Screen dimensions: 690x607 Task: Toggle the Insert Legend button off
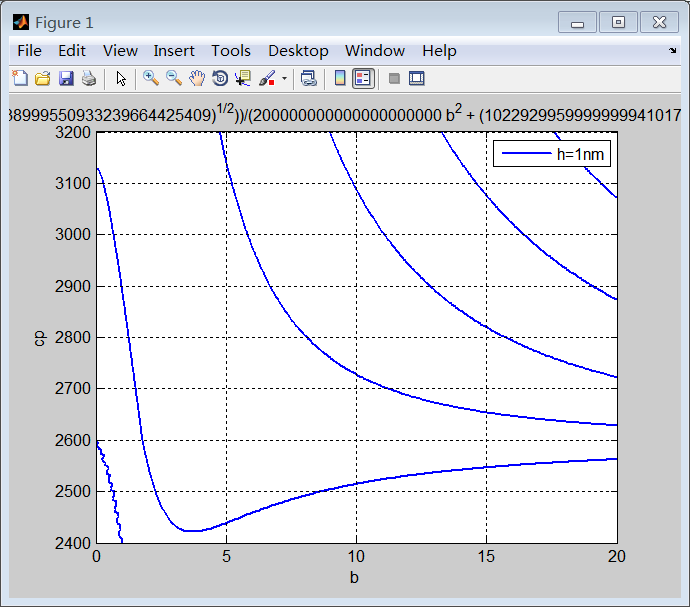pyautogui.click(x=363, y=78)
